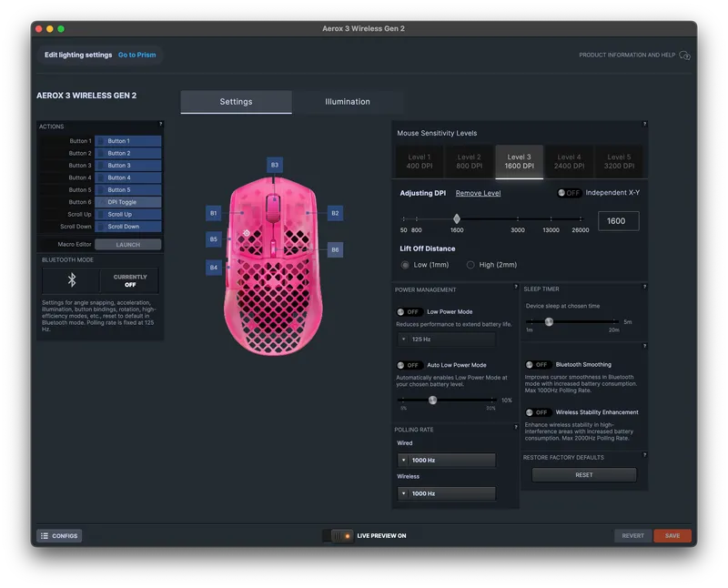Select Level 1 400 DPI tab
Image resolution: width=728 pixels, height=588 pixels.
tap(420, 161)
